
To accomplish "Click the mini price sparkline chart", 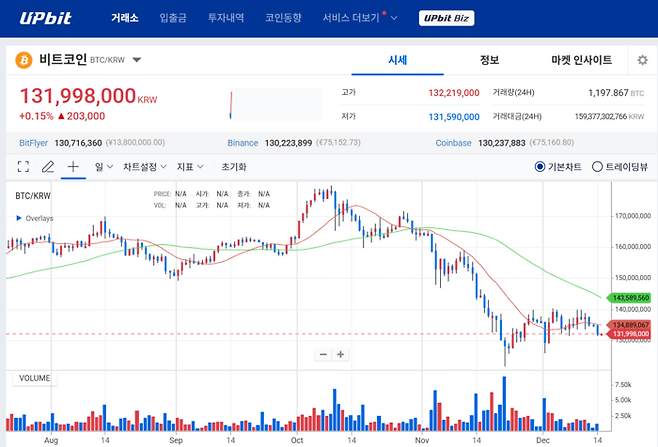I will click(x=276, y=105).
